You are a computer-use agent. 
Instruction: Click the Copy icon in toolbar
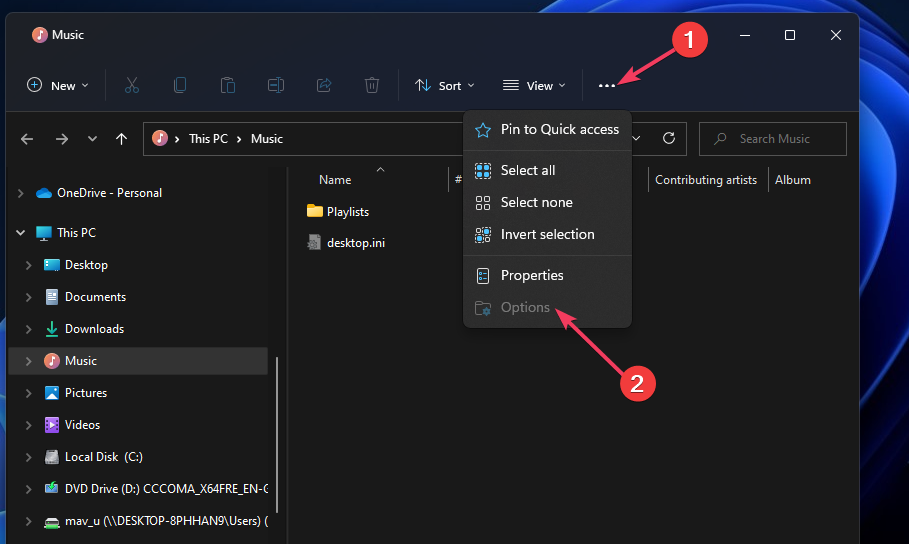point(180,85)
